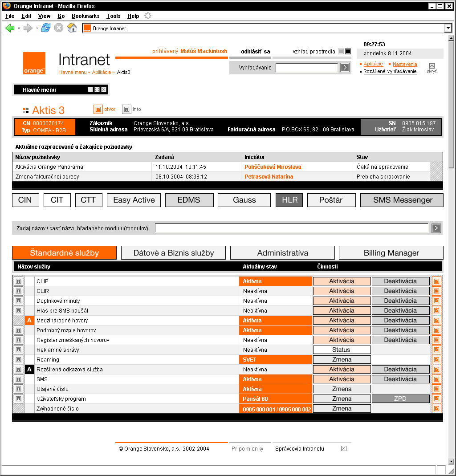Switch to Billing Manager tab

(x=391, y=253)
